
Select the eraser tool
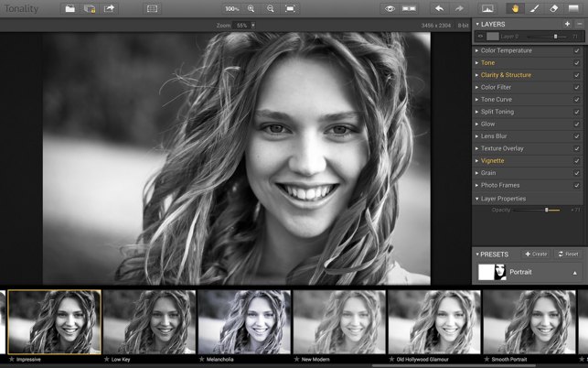554,8
